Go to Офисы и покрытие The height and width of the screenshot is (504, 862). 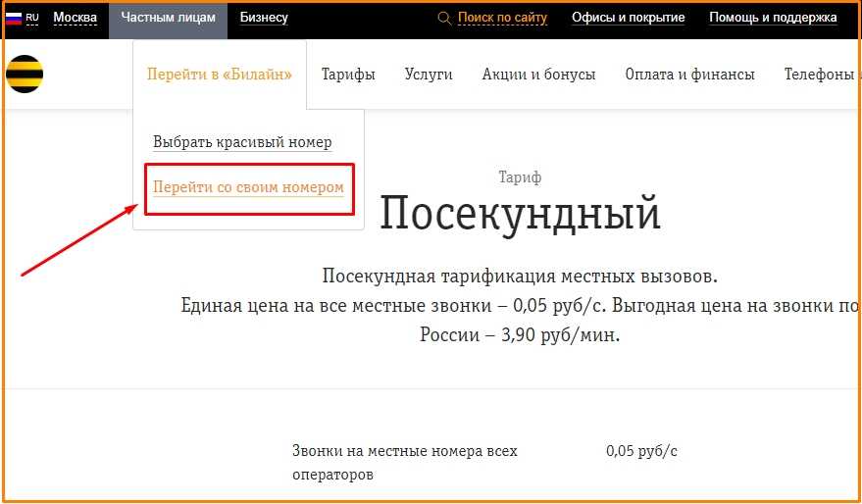point(628,18)
